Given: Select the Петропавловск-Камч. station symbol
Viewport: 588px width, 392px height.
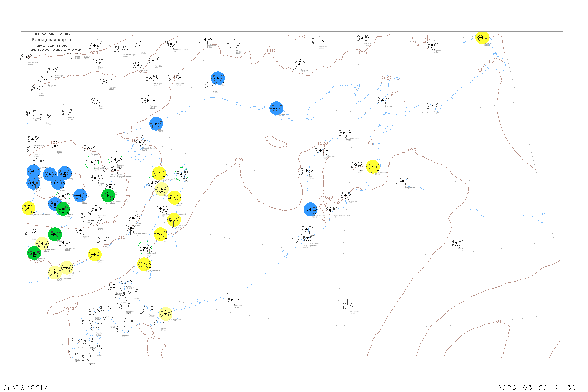Looking at the screenshot, I should (x=330, y=210).
